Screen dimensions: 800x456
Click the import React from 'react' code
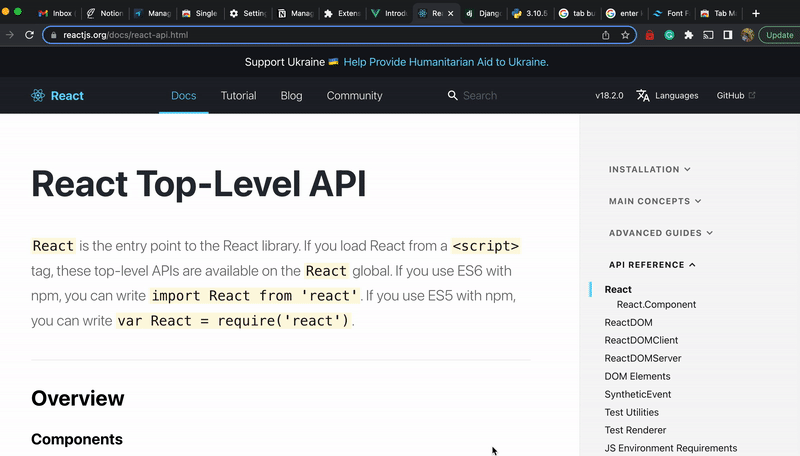click(x=255, y=296)
